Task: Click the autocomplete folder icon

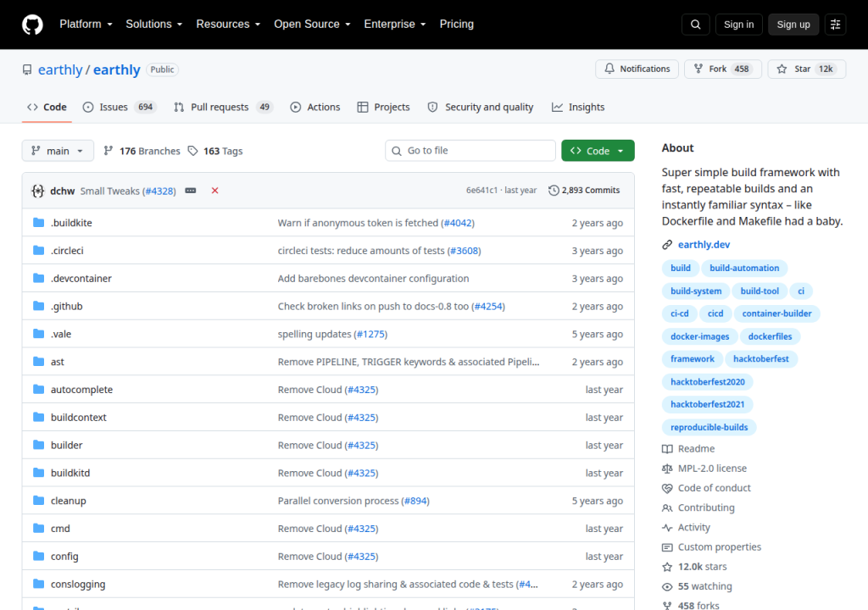Action: pos(39,389)
